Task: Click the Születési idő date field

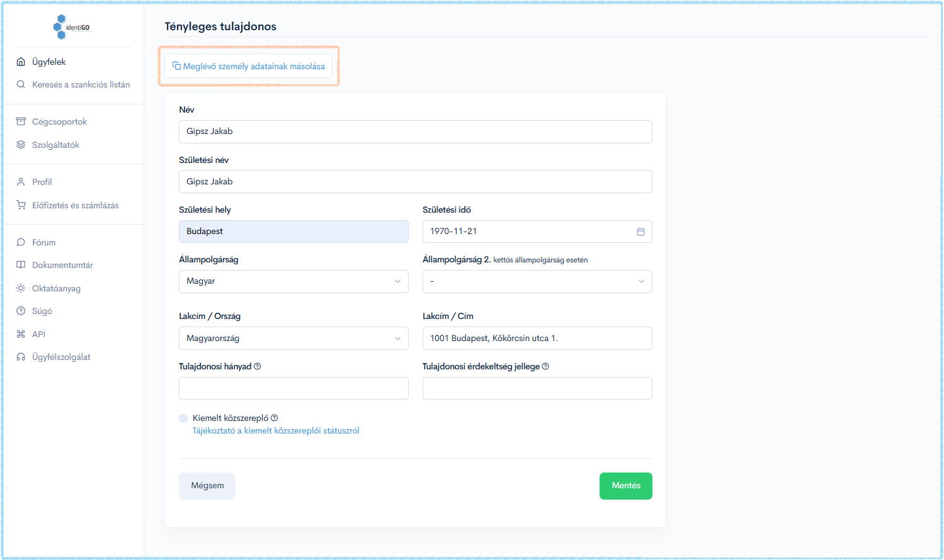Action: pyautogui.click(x=537, y=232)
